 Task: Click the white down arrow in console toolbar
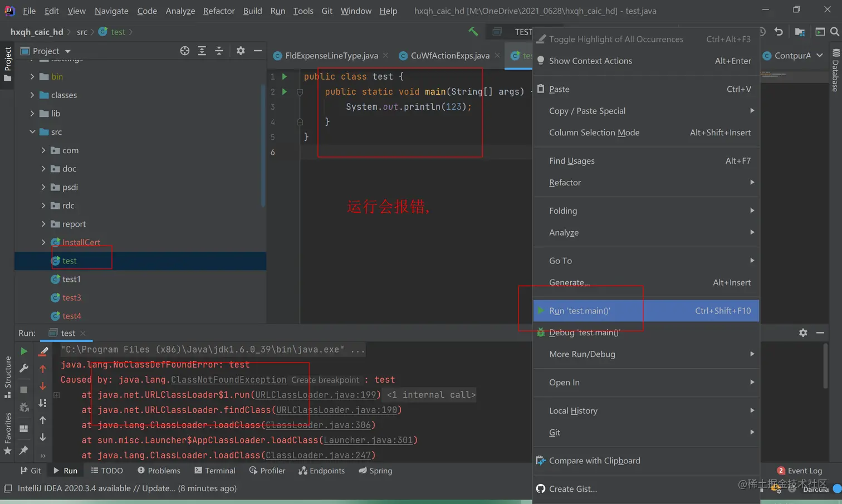43,438
